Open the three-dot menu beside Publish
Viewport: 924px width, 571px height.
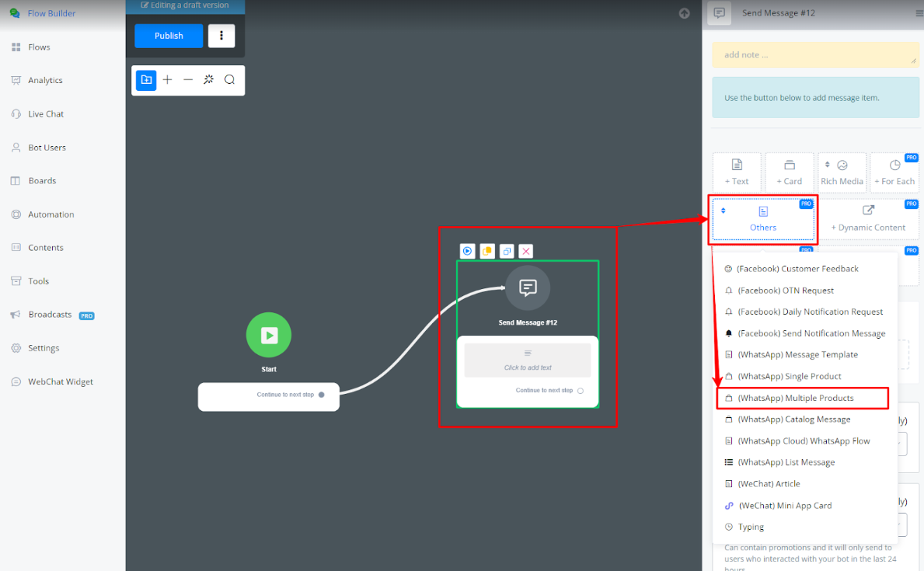tap(221, 36)
